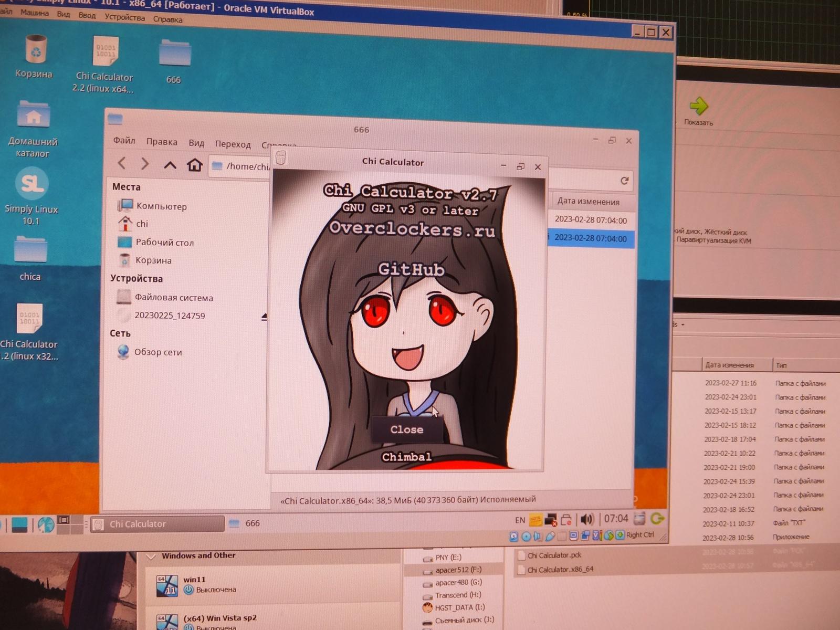Open the Файл menu in the 666 window
This screenshot has width=840, height=630.
click(124, 140)
